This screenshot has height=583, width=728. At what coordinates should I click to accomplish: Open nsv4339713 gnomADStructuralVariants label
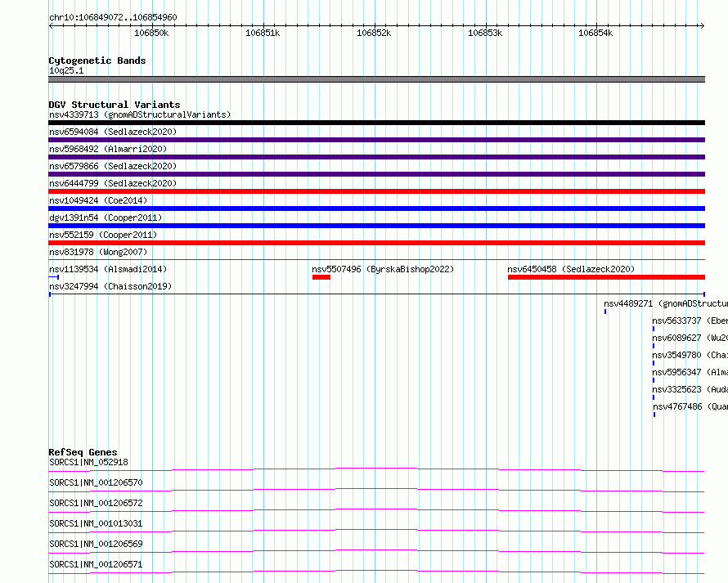click(x=140, y=114)
